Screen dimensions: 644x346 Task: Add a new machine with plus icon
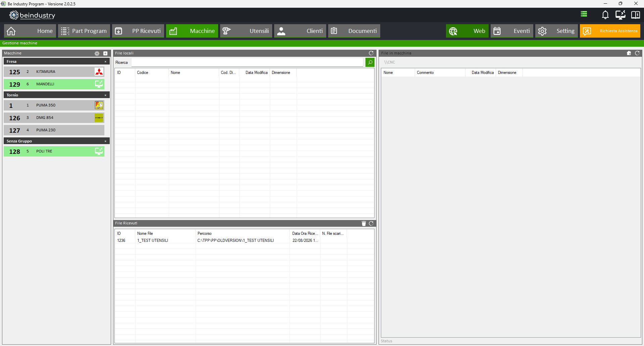pos(105,53)
